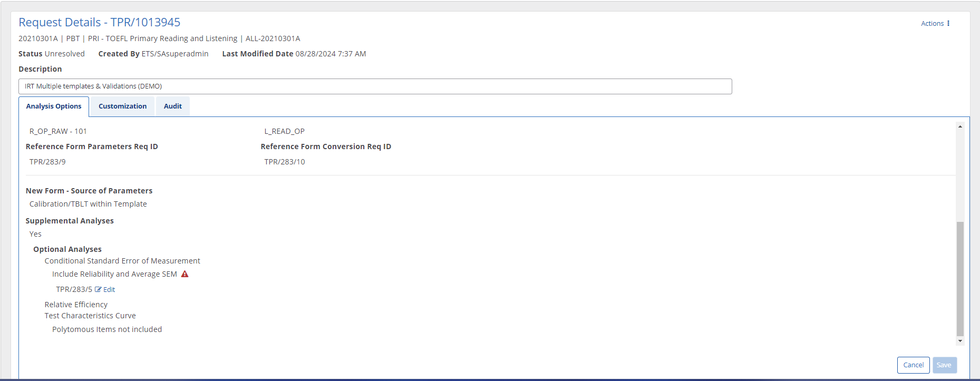Click the Supplemental Analyses heading
This screenshot has width=980, height=381.
coord(70,221)
